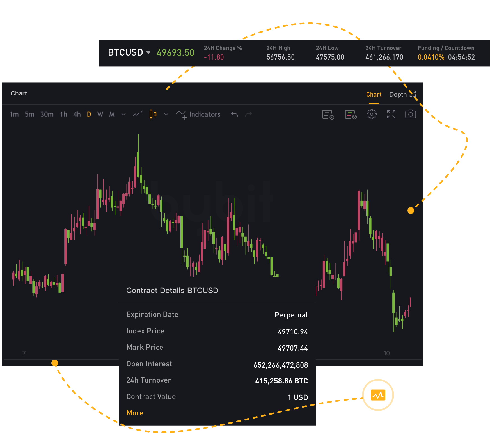The width and height of the screenshot is (490, 448).
Task: Open the chart settings gear
Action: click(371, 114)
